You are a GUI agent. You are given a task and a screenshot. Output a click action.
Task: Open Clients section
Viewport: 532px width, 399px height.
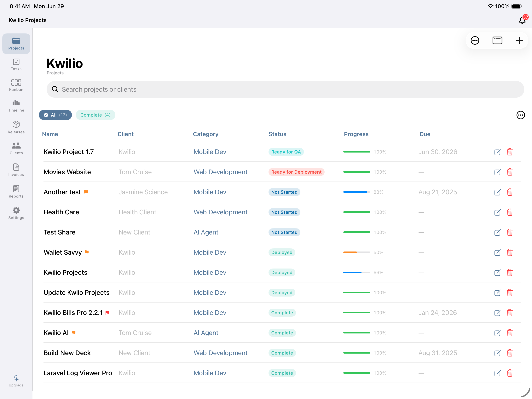click(x=16, y=148)
